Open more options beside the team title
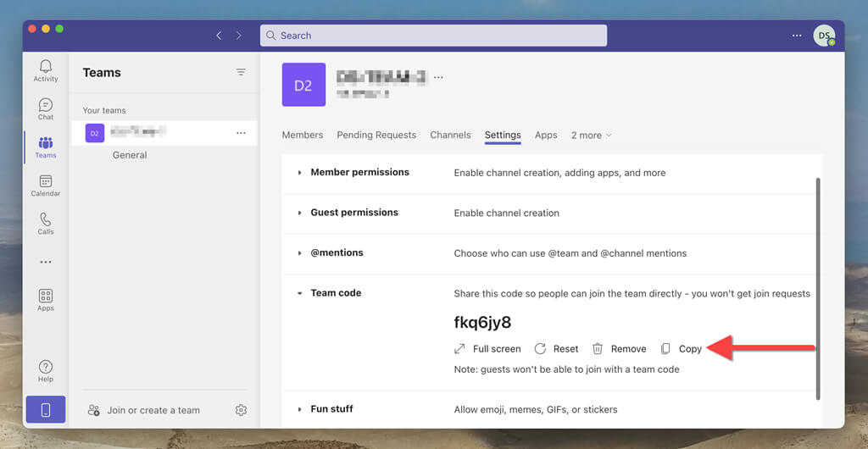Screen dimensions: 868x449 (x=438, y=77)
